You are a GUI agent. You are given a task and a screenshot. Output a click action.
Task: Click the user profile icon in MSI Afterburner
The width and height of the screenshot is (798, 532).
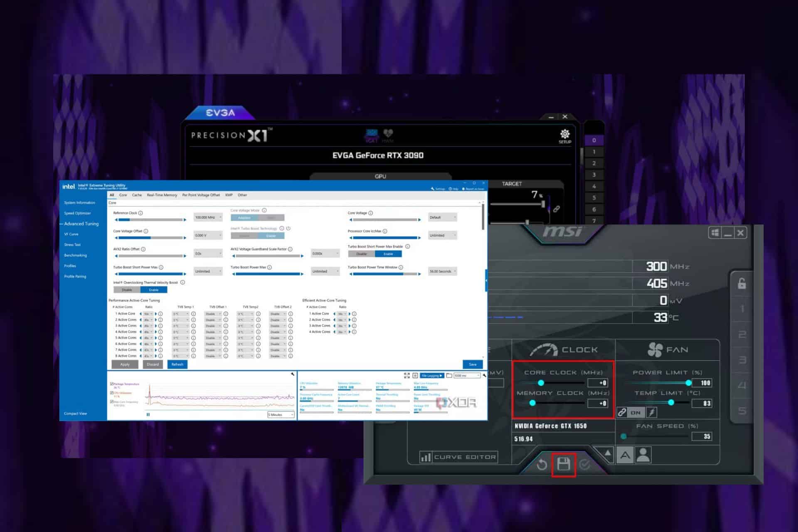[643, 454]
